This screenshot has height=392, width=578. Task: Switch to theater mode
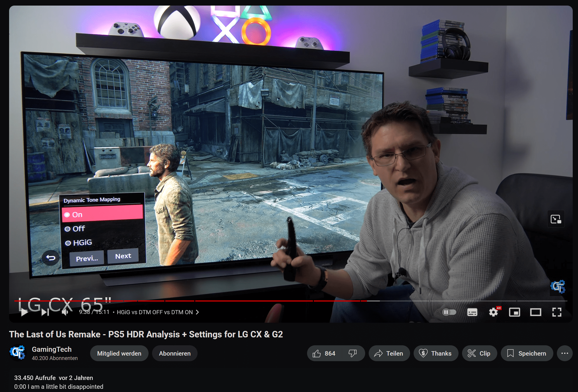[x=536, y=312]
